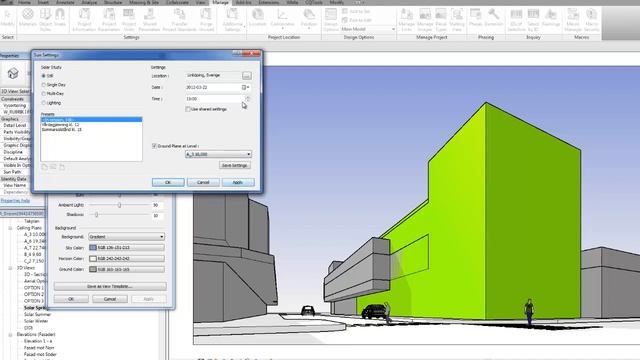Viewport: 640px width, 360px height.
Task: Collapse the Elevations tree node
Action: tap(10, 335)
